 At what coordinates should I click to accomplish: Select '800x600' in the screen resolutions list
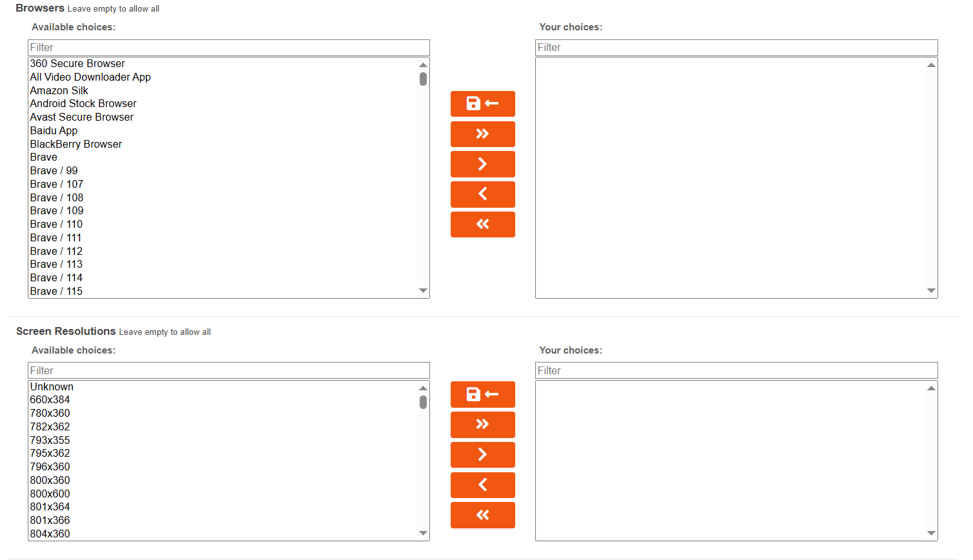tap(223, 494)
